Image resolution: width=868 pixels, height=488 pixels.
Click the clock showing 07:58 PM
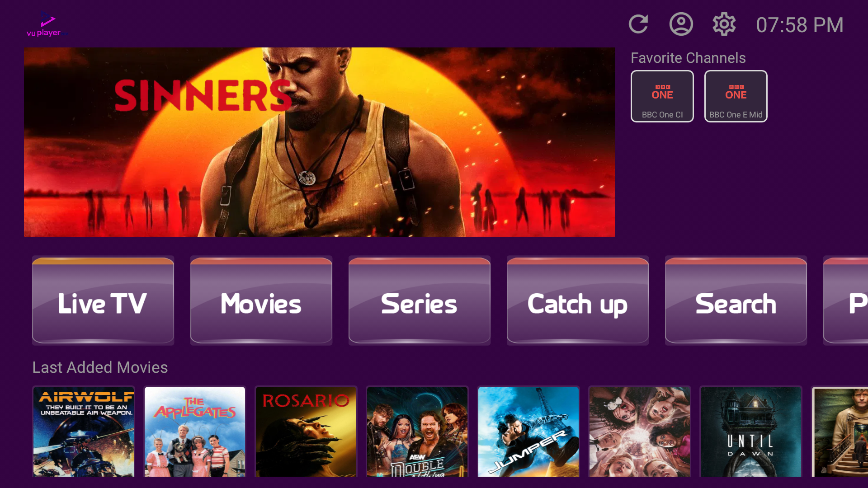coord(799,25)
